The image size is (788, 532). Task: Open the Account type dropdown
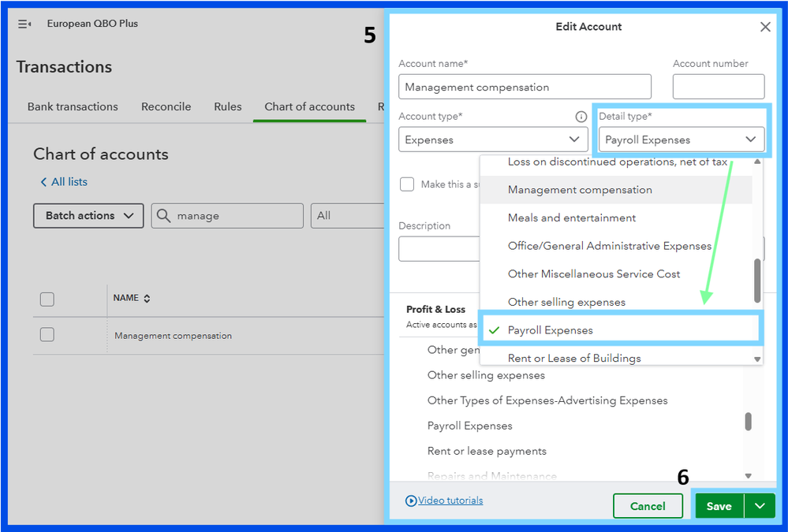(493, 140)
